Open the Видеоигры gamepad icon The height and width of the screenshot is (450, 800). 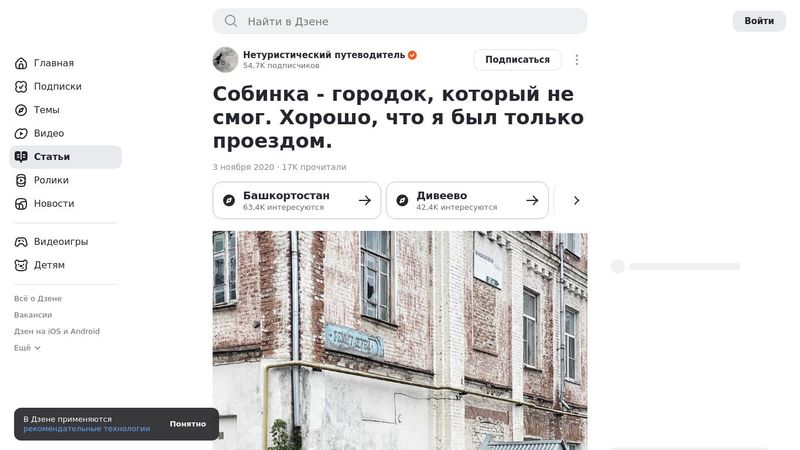click(x=21, y=242)
